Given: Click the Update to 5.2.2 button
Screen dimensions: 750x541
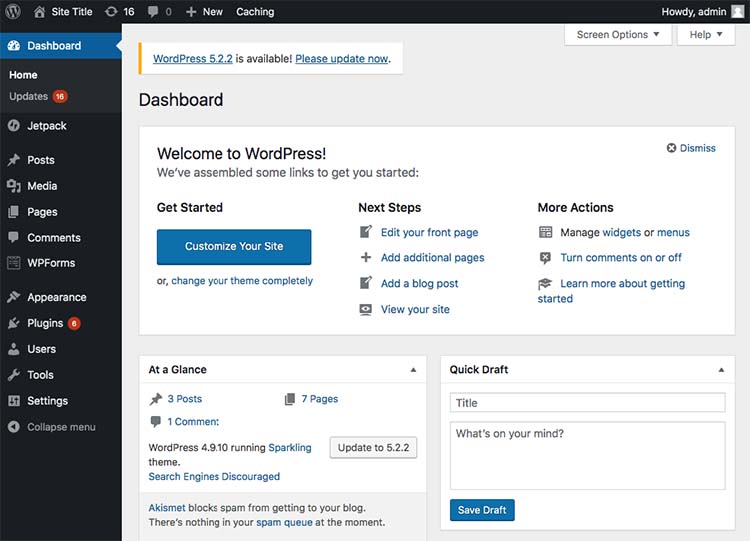Looking at the screenshot, I should pos(373,447).
